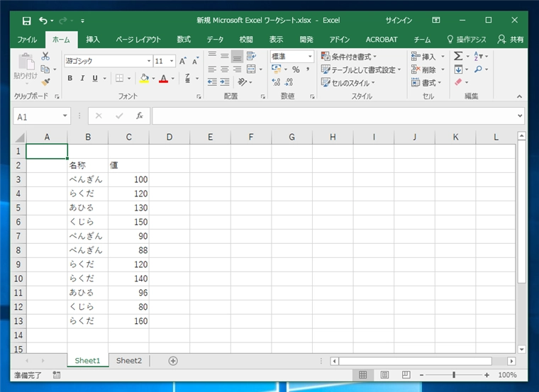
Task: Undo the last action
Action: point(43,21)
